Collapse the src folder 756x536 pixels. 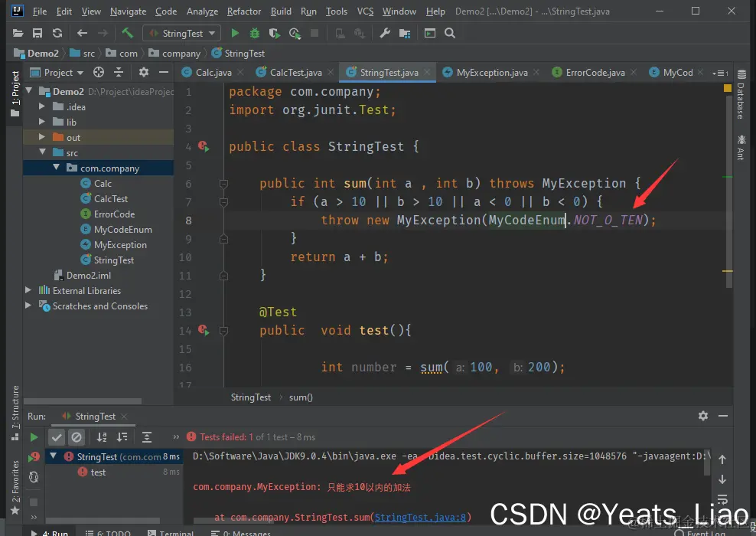(42, 152)
